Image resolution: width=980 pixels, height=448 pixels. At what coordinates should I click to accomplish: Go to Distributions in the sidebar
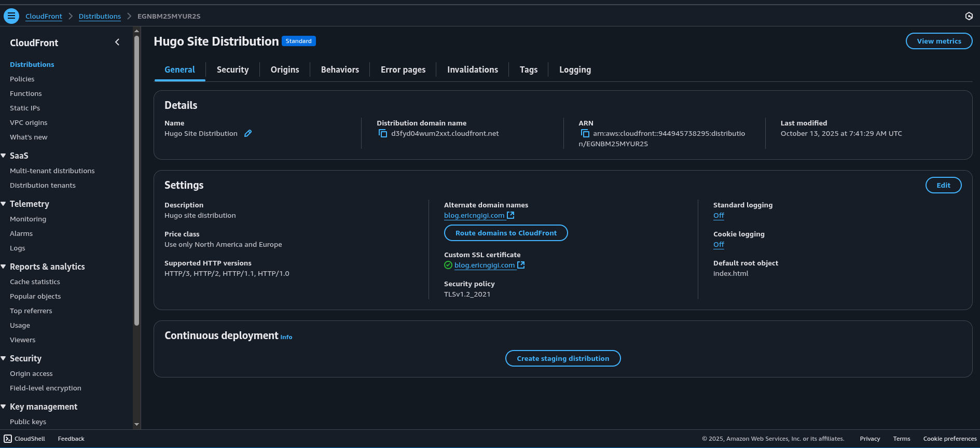point(32,64)
